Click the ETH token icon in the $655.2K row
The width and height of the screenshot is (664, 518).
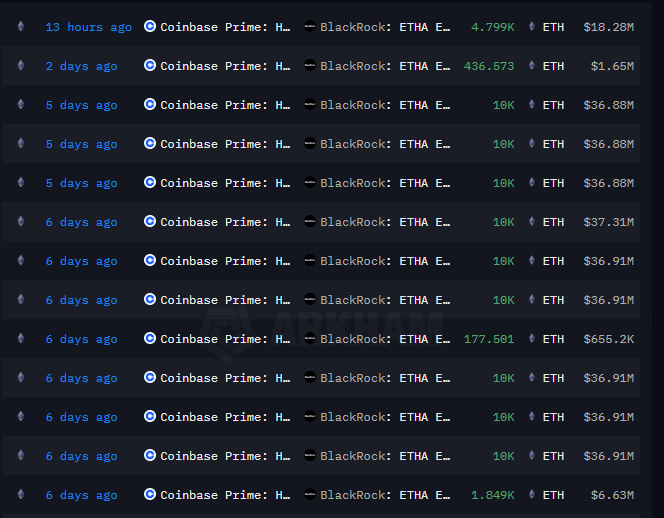(x=532, y=338)
